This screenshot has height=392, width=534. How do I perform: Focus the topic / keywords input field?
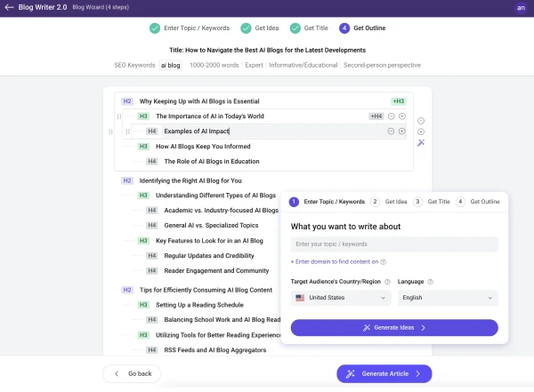393,244
